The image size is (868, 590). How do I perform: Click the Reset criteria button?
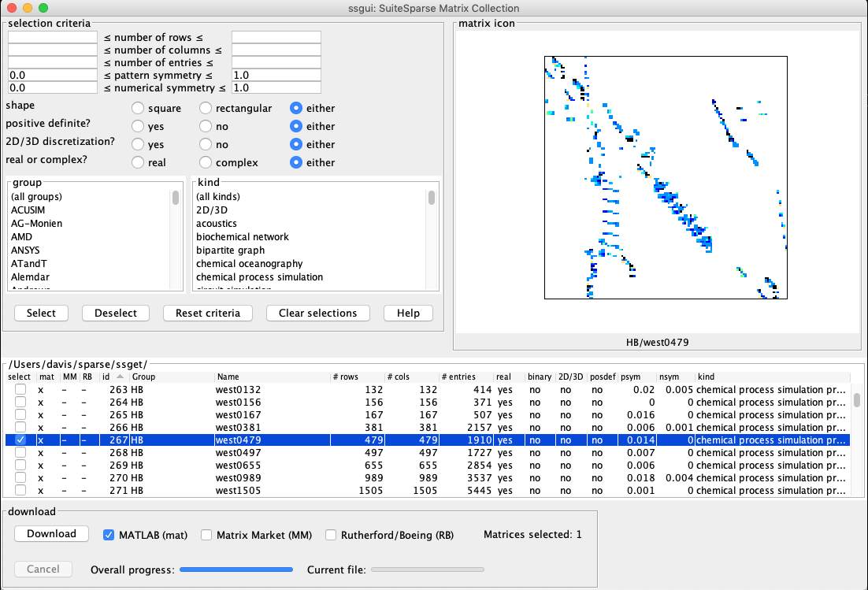(x=207, y=314)
